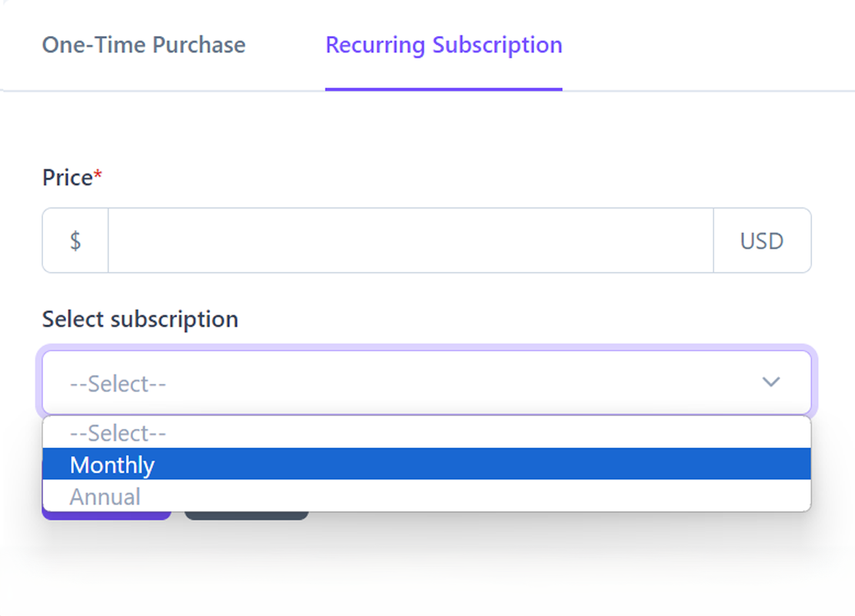The height and width of the screenshot is (616, 855).
Task: Click the Select subscription label
Action: [140, 319]
